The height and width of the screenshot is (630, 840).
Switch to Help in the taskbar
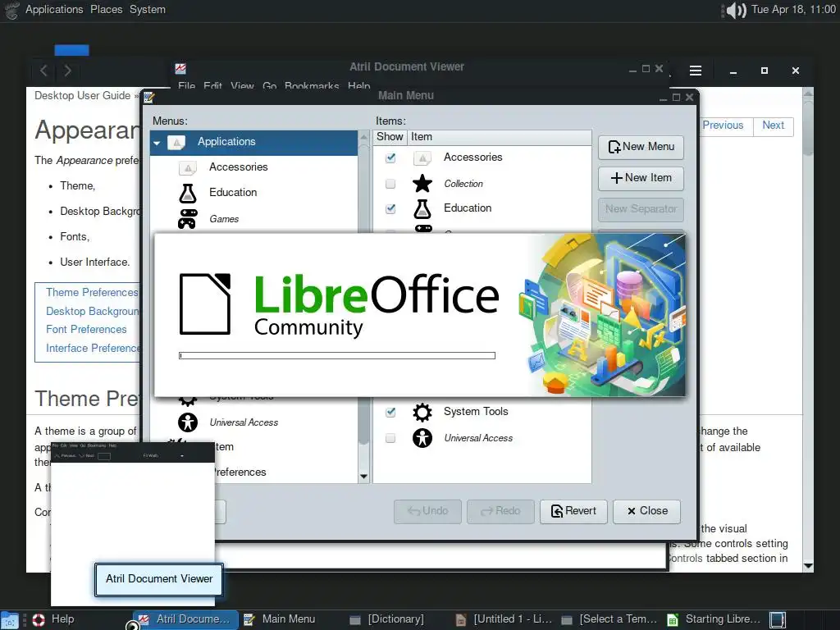click(53, 620)
